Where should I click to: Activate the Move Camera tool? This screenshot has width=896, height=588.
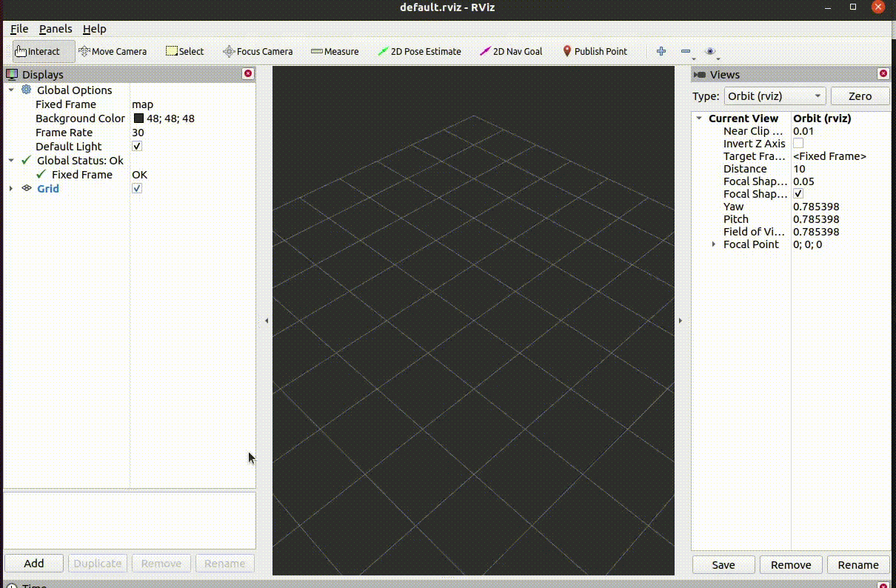coord(113,51)
